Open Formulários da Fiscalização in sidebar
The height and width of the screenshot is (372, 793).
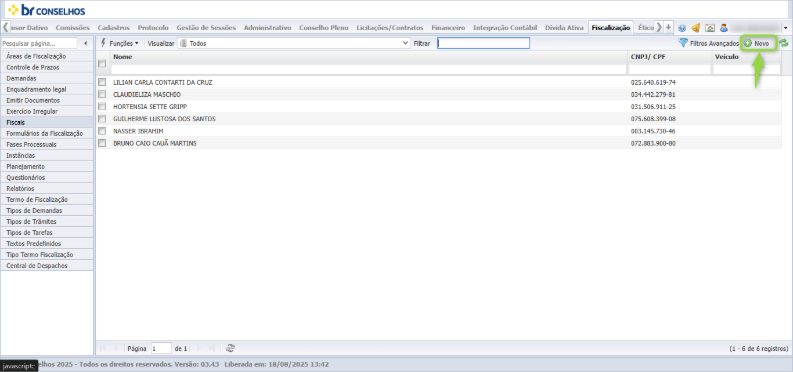tap(47, 133)
